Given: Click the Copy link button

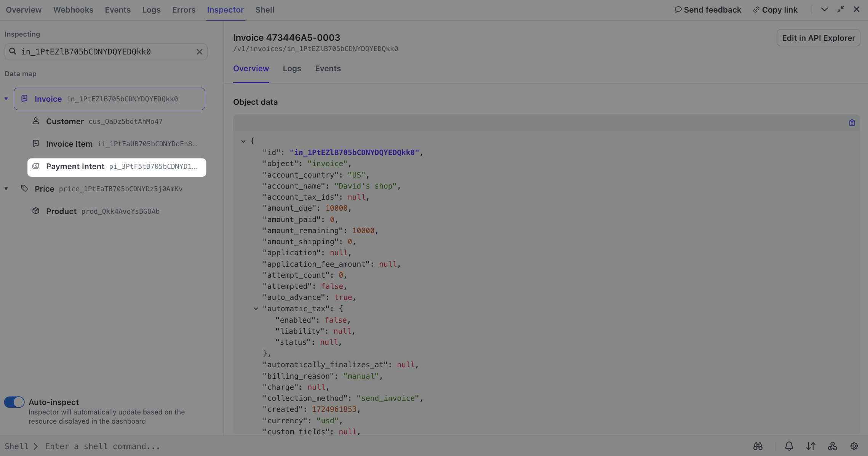Looking at the screenshot, I should tap(775, 10).
